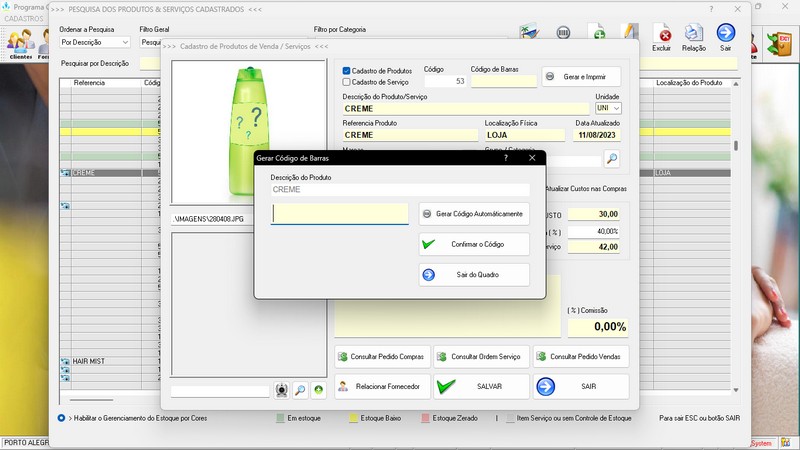Click the Data Atualizado date field
Image resolution: width=800 pixels, height=450 pixels.
tap(596, 135)
